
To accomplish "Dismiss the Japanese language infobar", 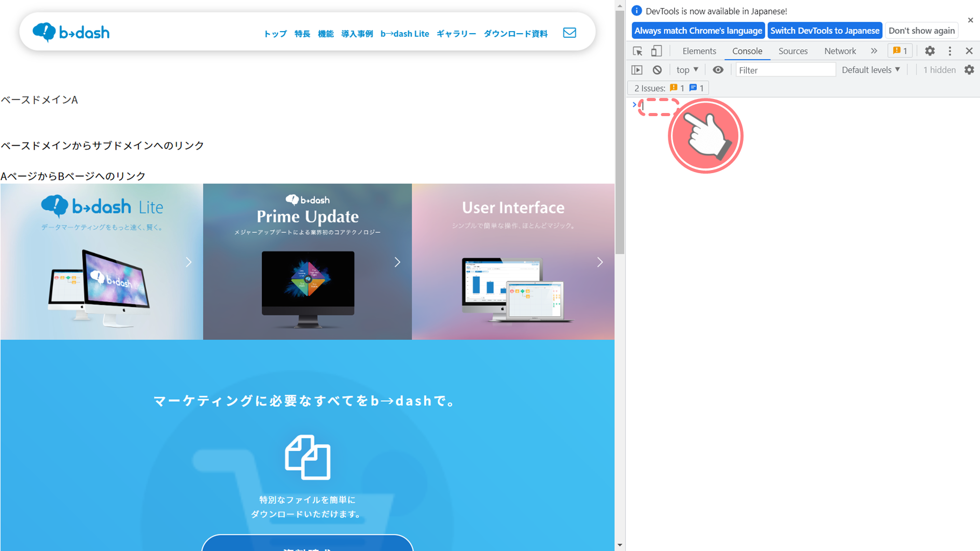I will click(x=971, y=20).
